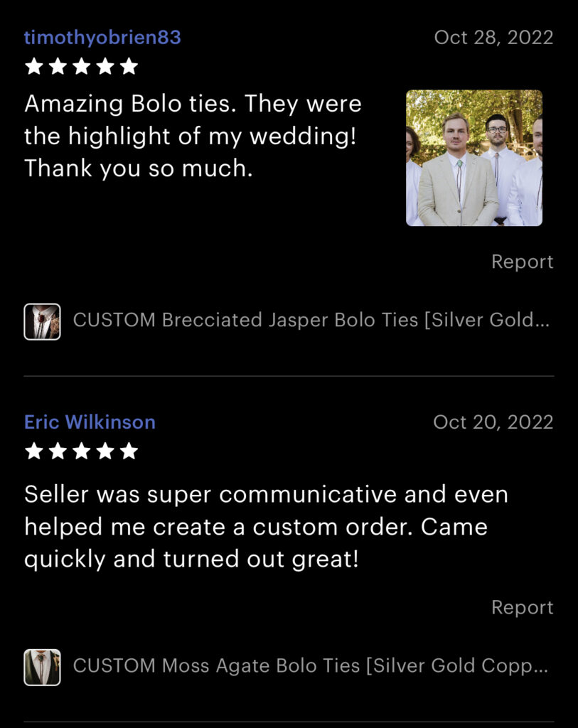Click first star in timothyobrien83's rating

click(x=34, y=66)
